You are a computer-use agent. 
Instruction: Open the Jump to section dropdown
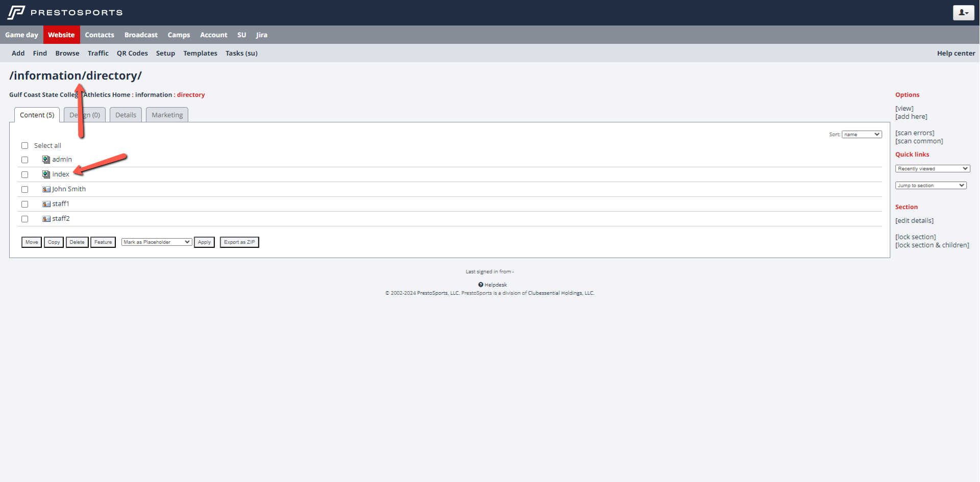[931, 186]
